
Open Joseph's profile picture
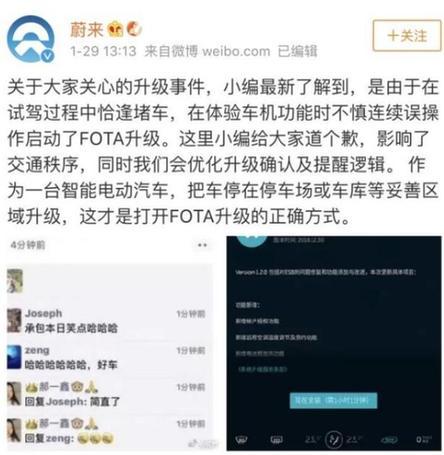pyautogui.click(x=14, y=320)
